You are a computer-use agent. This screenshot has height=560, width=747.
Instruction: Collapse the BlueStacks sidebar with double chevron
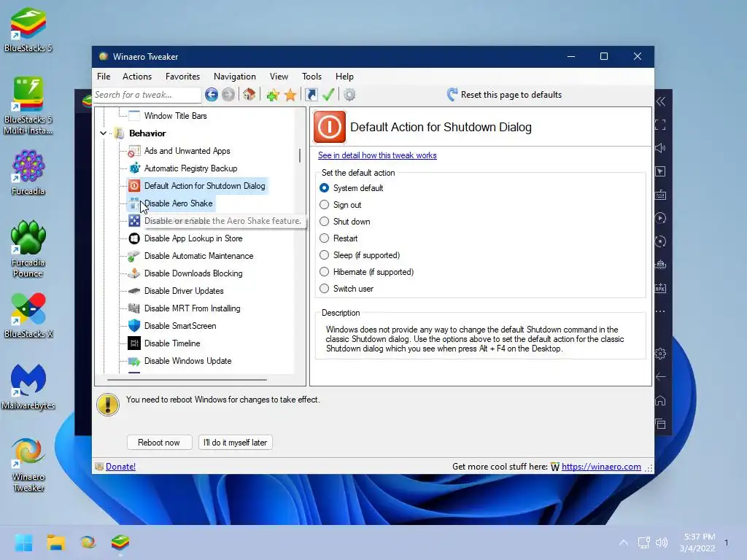point(660,101)
